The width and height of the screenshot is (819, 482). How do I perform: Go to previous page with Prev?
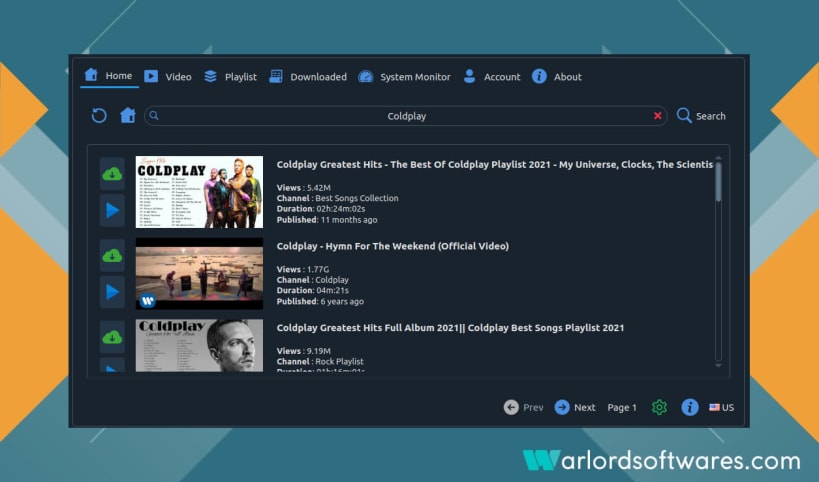tap(523, 407)
